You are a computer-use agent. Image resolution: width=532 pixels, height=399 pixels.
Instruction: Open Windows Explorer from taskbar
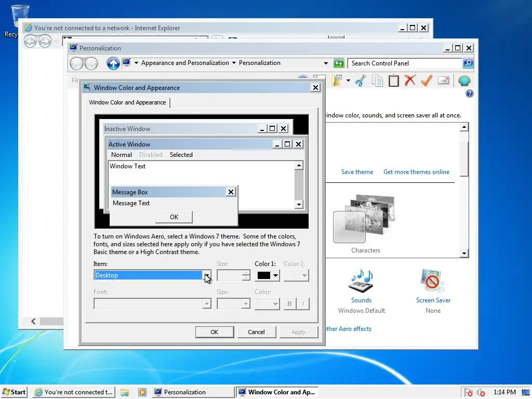125,392
